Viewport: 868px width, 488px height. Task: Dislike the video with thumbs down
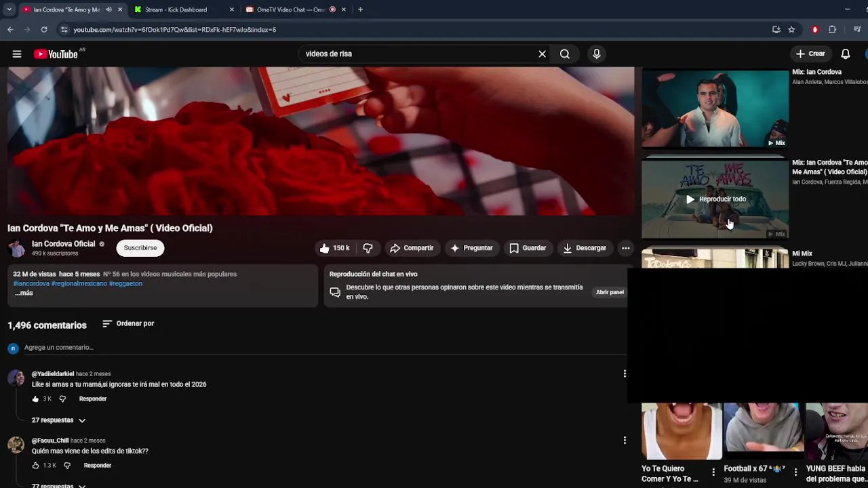(368, 248)
